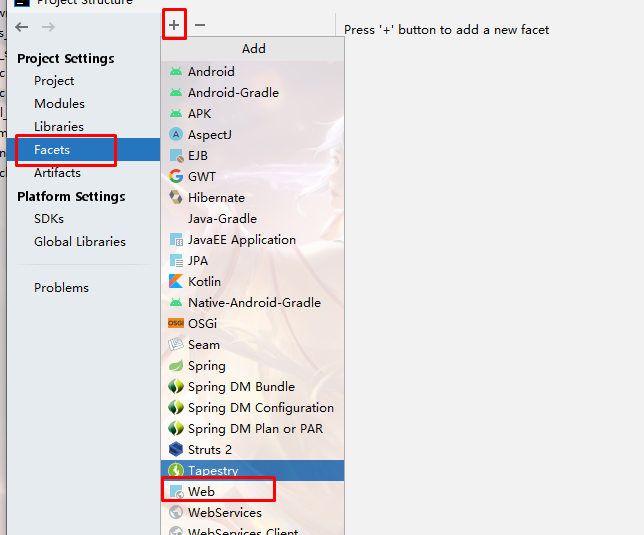The image size is (644, 535).
Task: Click the Spring leaf icon
Action: 176,365
